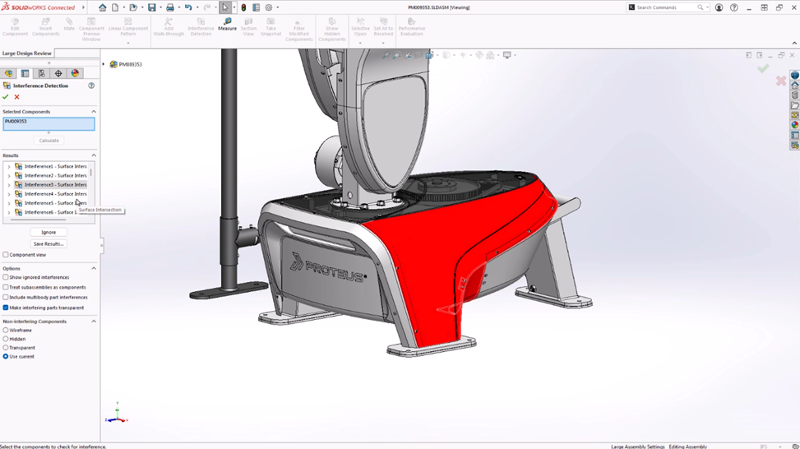Screen dimensions: 800x449
Task: Expand the Interference1 result item
Action: pos(9,167)
